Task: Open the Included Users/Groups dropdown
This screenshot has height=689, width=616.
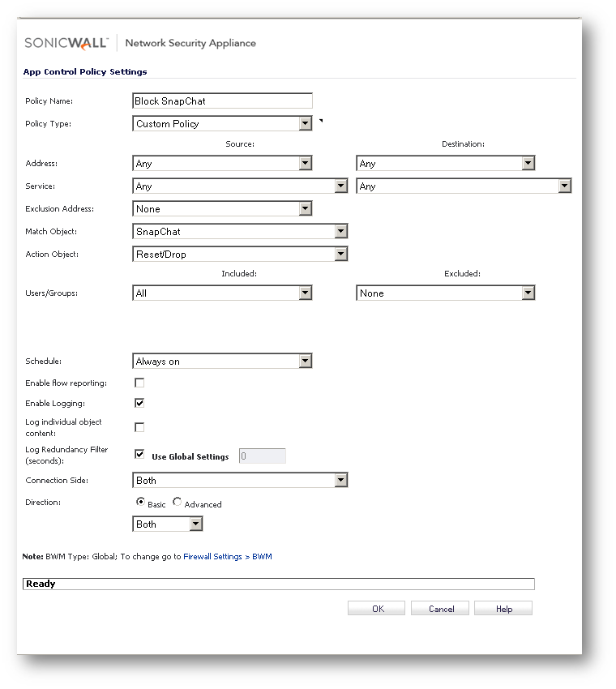Action: point(222,293)
